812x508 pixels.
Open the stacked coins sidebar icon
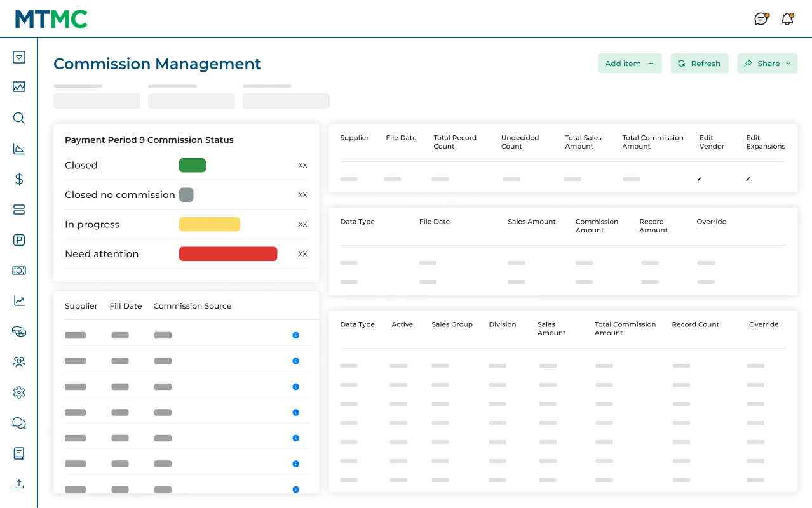click(x=19, y=331)
